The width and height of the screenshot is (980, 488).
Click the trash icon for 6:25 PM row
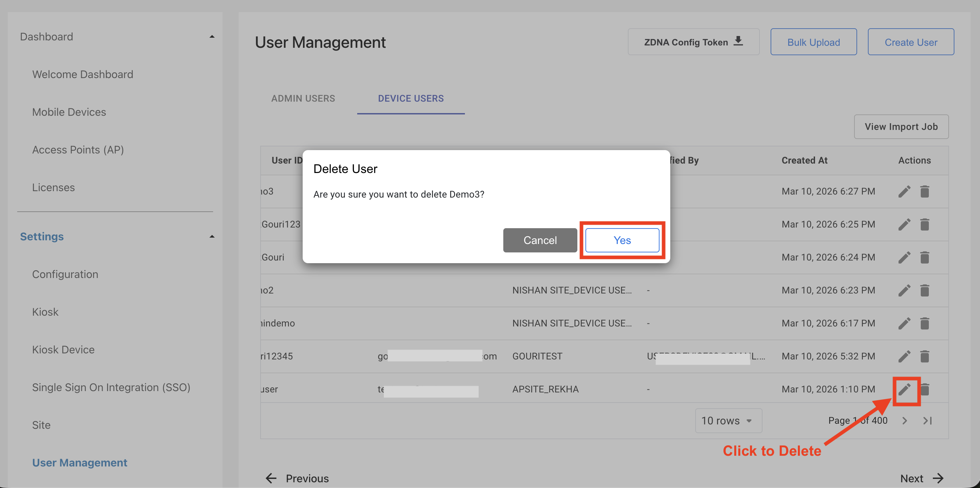tap(924, 224)
